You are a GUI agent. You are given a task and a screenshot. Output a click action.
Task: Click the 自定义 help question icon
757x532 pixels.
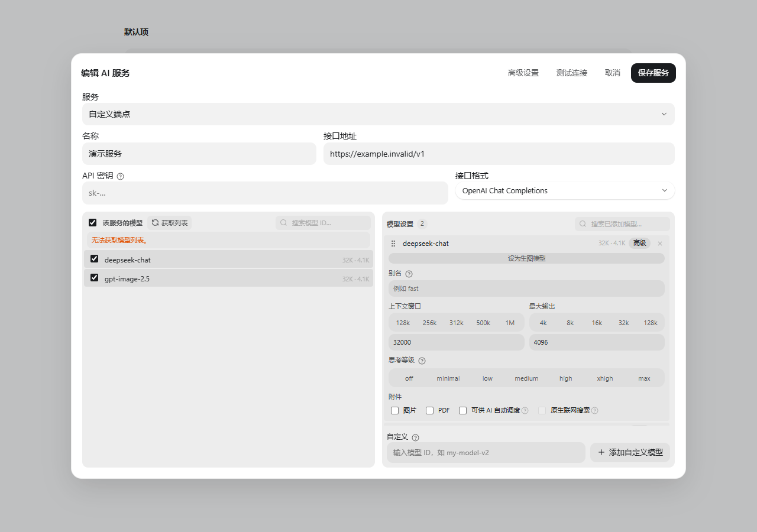[x=415, y=437]
